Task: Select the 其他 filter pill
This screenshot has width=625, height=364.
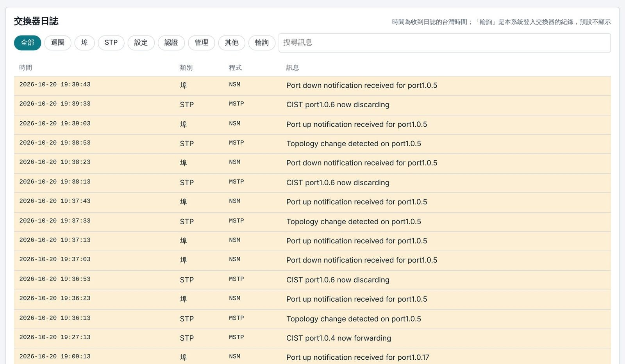Action: [x=232, y=43]
